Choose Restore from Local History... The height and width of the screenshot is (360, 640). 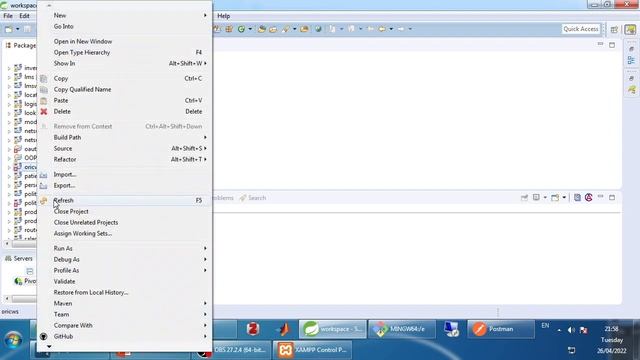tap(91, 293)
